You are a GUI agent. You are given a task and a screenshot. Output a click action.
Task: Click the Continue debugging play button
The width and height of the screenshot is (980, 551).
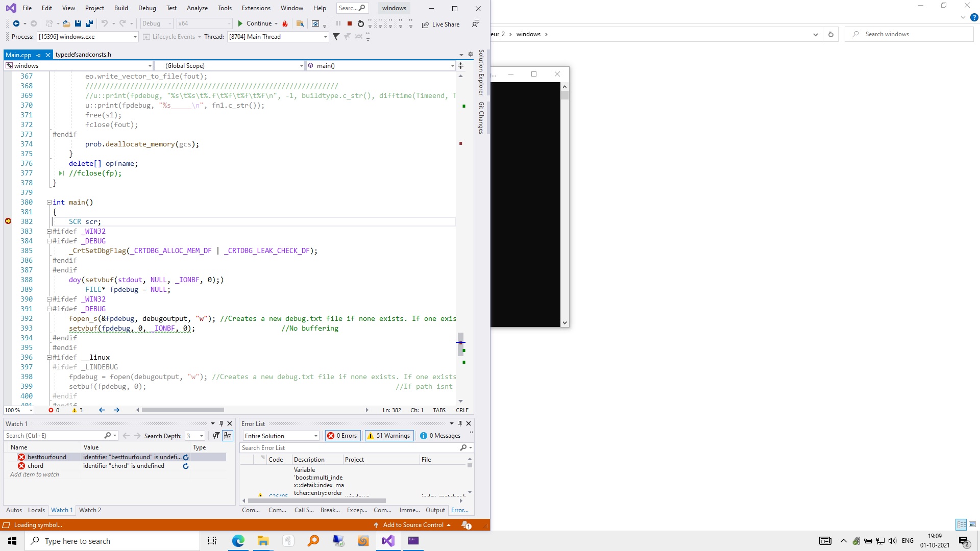[x=240, y=23]
